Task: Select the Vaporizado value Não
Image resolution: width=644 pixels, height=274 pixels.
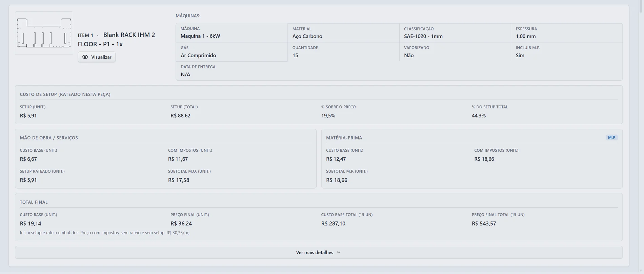Action: (409, 55)
